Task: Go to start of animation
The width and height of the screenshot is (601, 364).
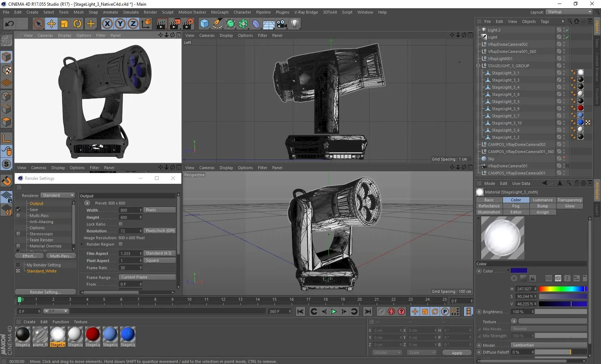Action: tap(300, 311)
